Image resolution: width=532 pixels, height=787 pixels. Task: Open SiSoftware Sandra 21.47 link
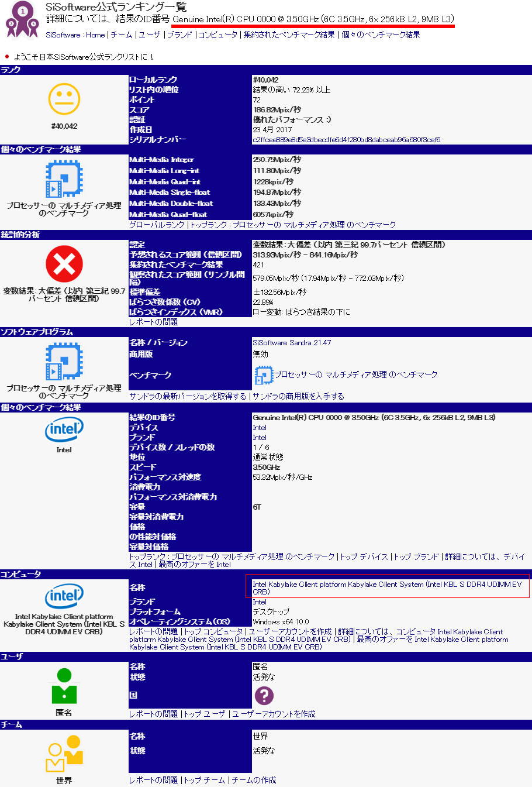click(292, 343)
